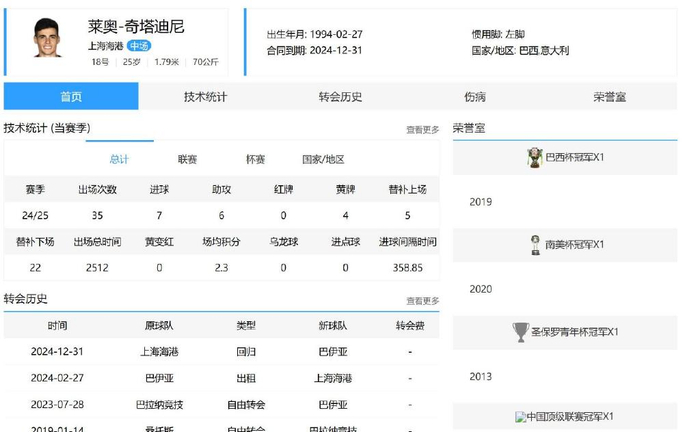The width and height of the screenshot is (700, 432).
Task: Click the 2020 year under 南美杯冠军
Action: pyautogui.click(x=480, y=289)
